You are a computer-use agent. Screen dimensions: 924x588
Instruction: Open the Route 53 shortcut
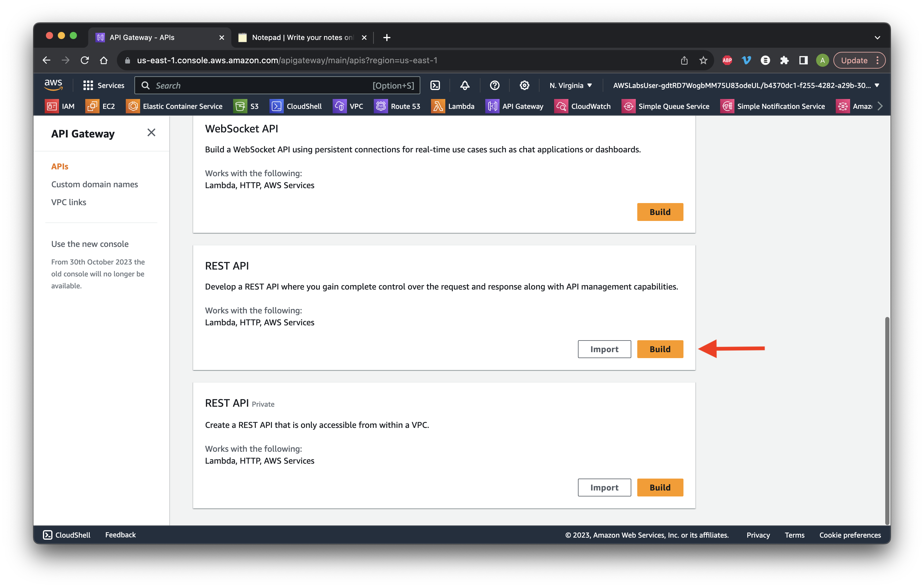[x=397, y=106]
